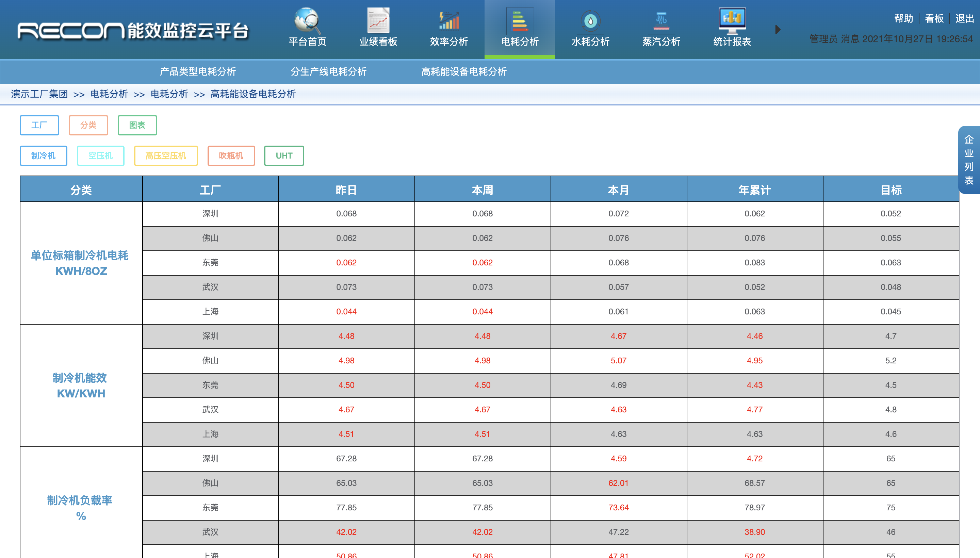Screen dimensions: 980x558
Task: Open the 蒸汽分析 steam icon
Action: pos(661,21)
